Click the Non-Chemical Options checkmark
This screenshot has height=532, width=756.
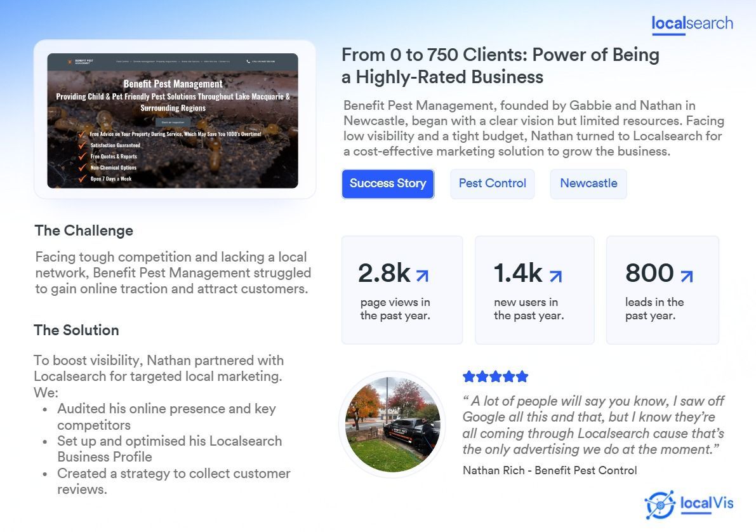(82, 168)
